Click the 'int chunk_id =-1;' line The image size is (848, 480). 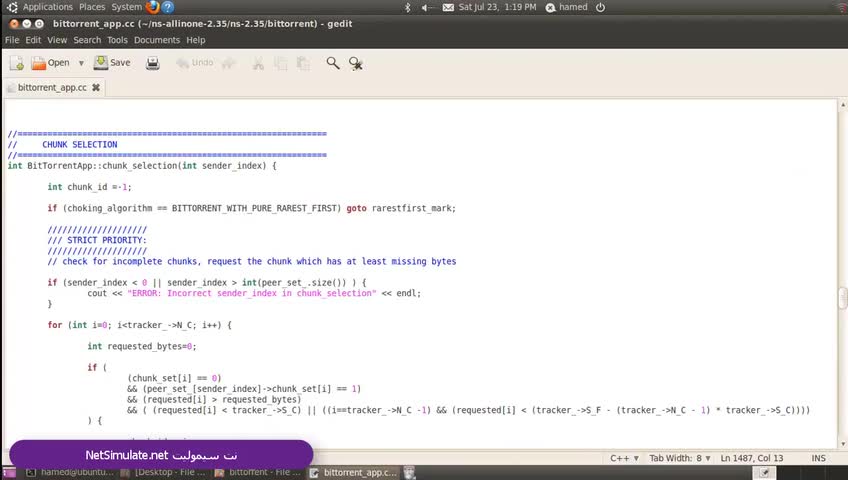click(89, 187)
